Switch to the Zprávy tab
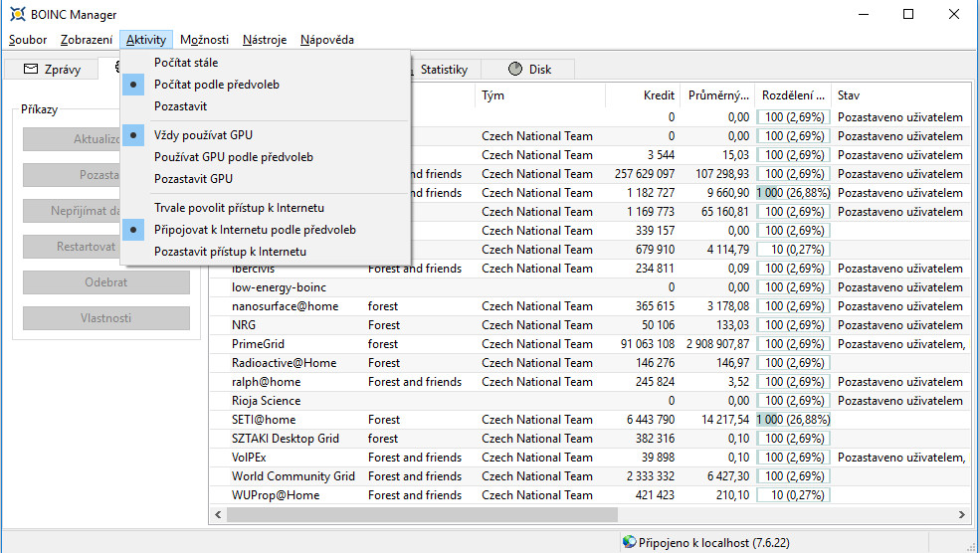This screenshot has width=980, height=553. pyautogui.click(x=52, y=69)
